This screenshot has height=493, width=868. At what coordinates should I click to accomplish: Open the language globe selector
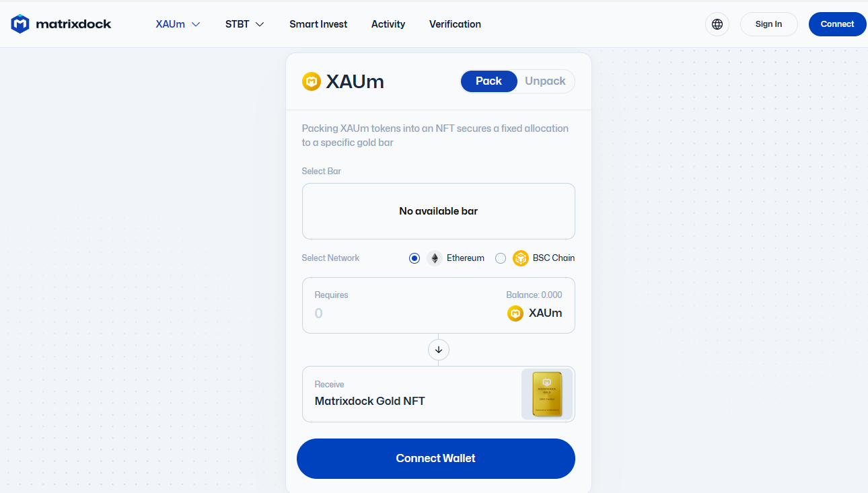pyautogui.click(x=717, y=24)
